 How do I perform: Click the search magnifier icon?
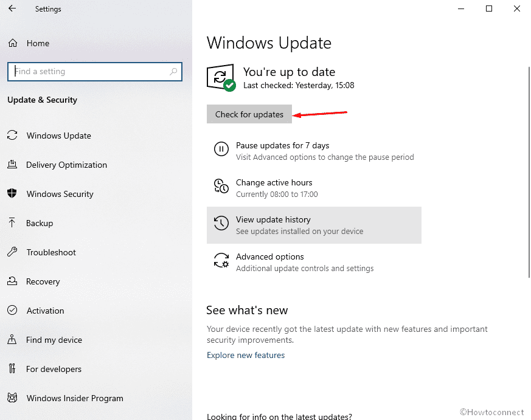pos(173,71)
